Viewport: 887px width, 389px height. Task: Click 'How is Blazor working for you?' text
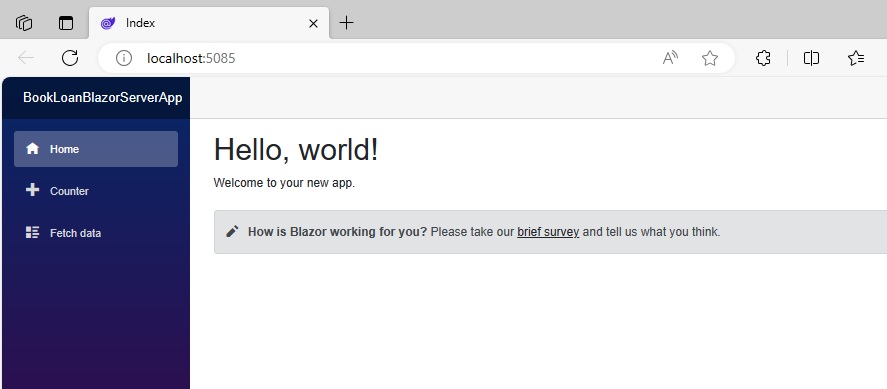tap(337, 232)
